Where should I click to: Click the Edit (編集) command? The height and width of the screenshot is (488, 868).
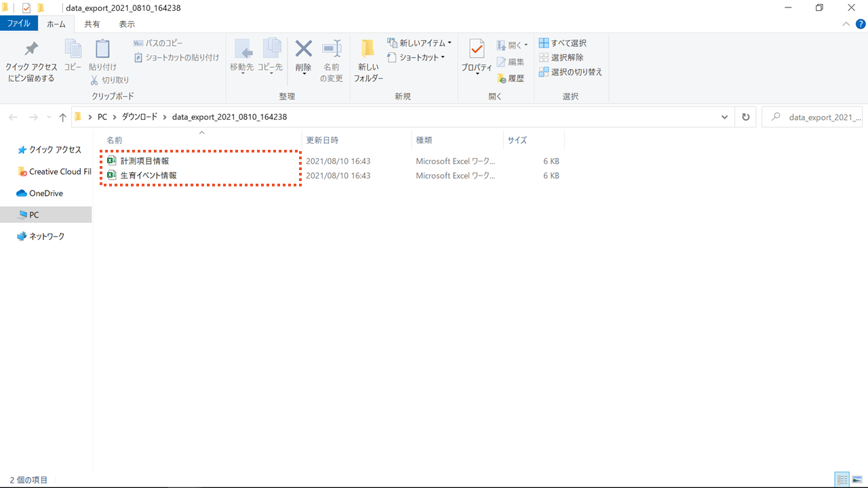(511, 62)
